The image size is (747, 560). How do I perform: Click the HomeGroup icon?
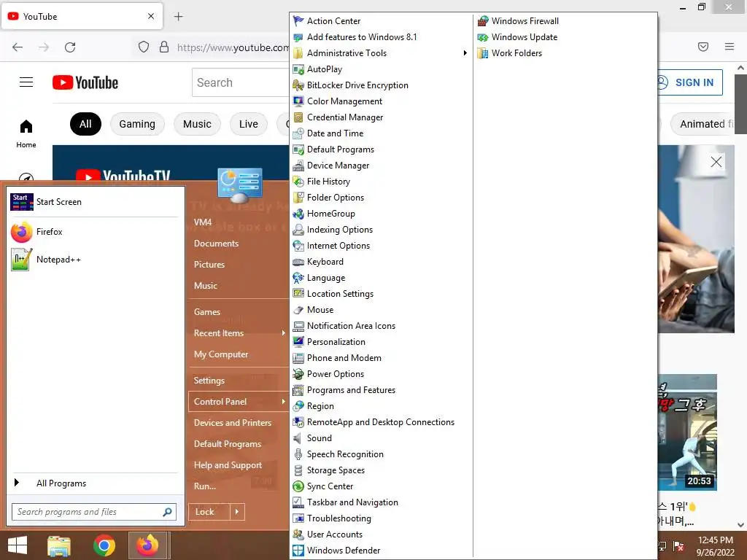click(x=298, y=214)
